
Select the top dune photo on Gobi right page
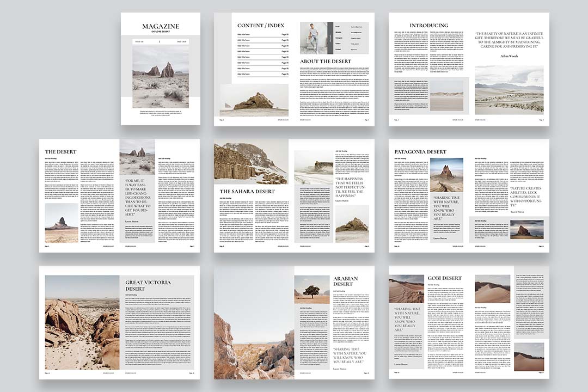[x=492, y=289]
